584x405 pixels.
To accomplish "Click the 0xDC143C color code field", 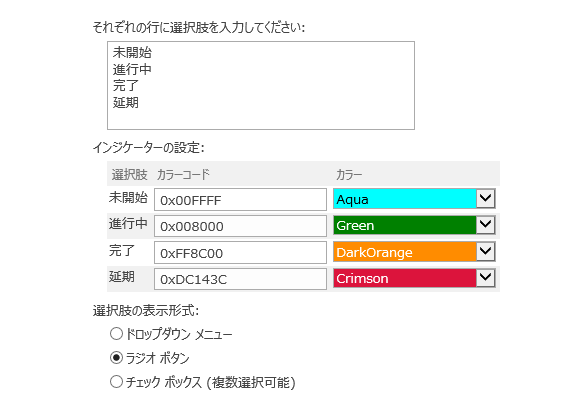I will point(240,279).
